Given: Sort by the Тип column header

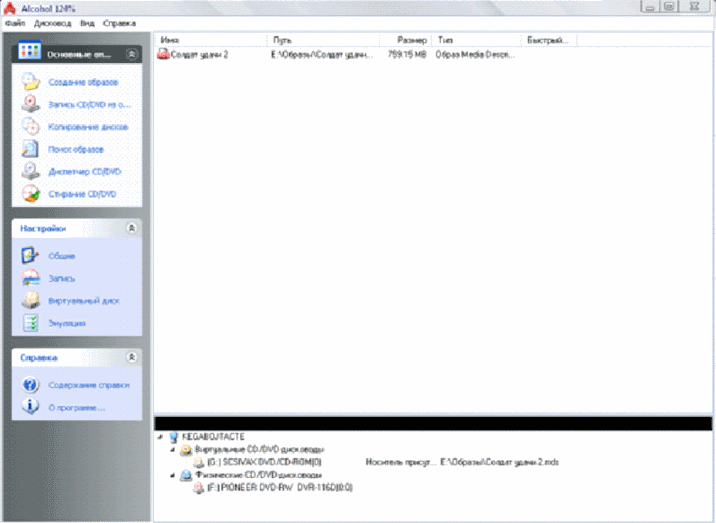Looking at the screenshot, I should click(x=476, y=40).
